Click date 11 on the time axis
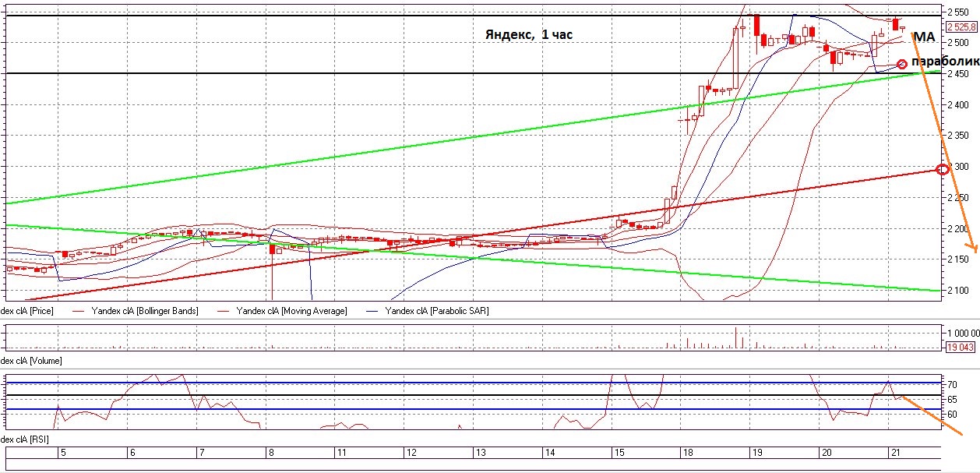The height and width of the screenshot is (473, 980). [341, 453]
